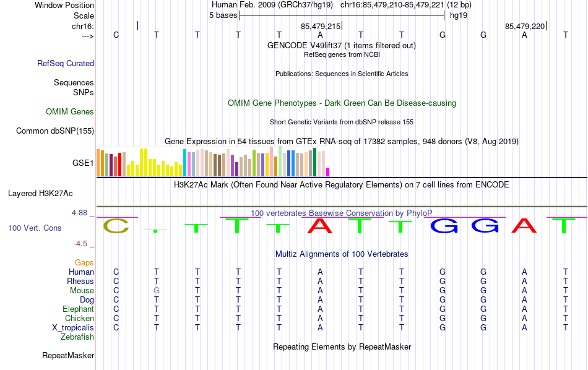The width and height of the screenshot is (588, 370).
Task: Click the GENCODE V49lift37 track title
Action: click(342, 45)
